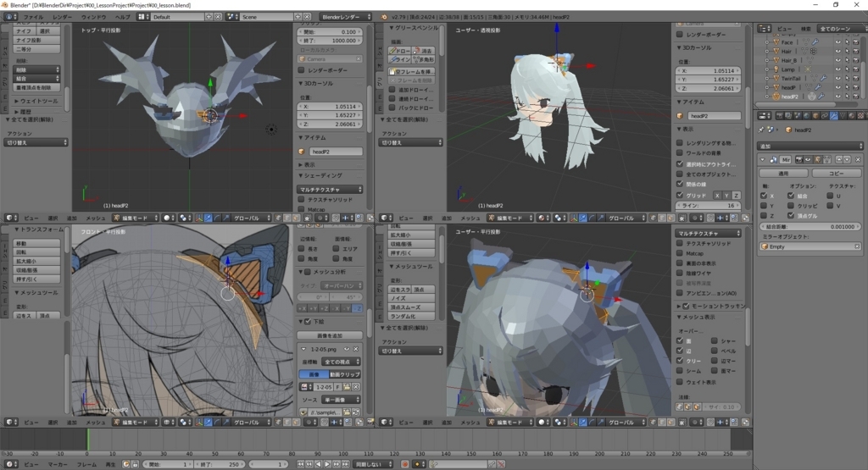Enable the Z axis checkbox in Mirror modifier
Viewport: 868px width, 470px height.
(764, 216)
